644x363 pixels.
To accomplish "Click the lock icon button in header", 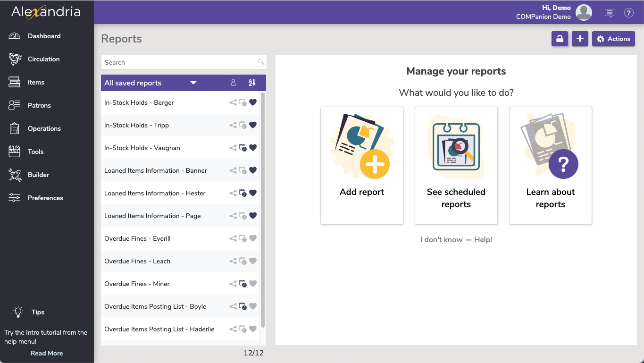I will point(560,39).
